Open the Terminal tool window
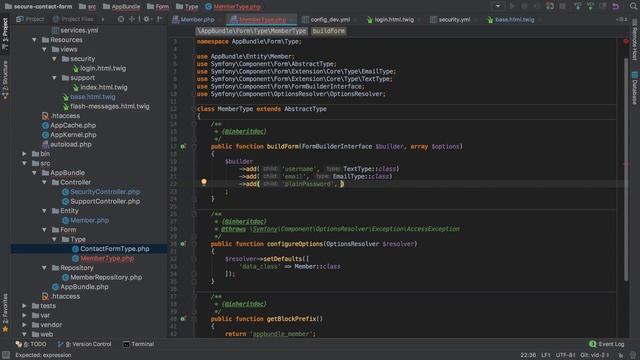The image size is (640, 360). click(x=138, y=344)
